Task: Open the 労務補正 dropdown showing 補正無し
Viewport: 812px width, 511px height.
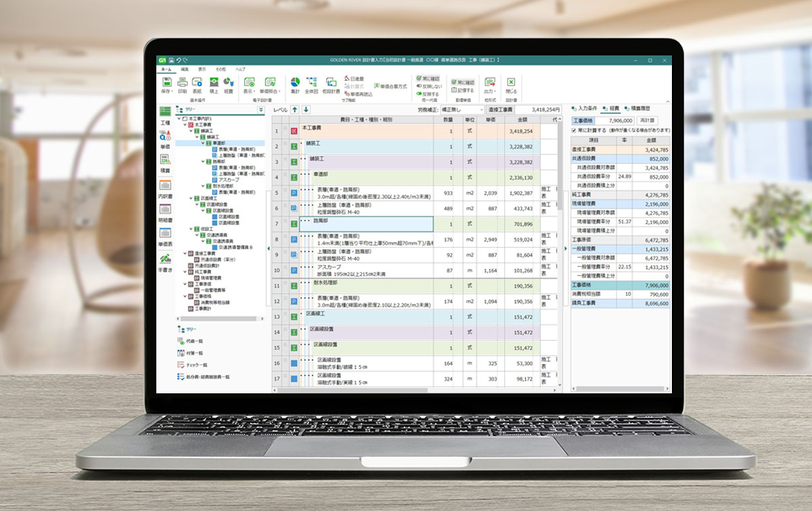Action: [462, 110]
